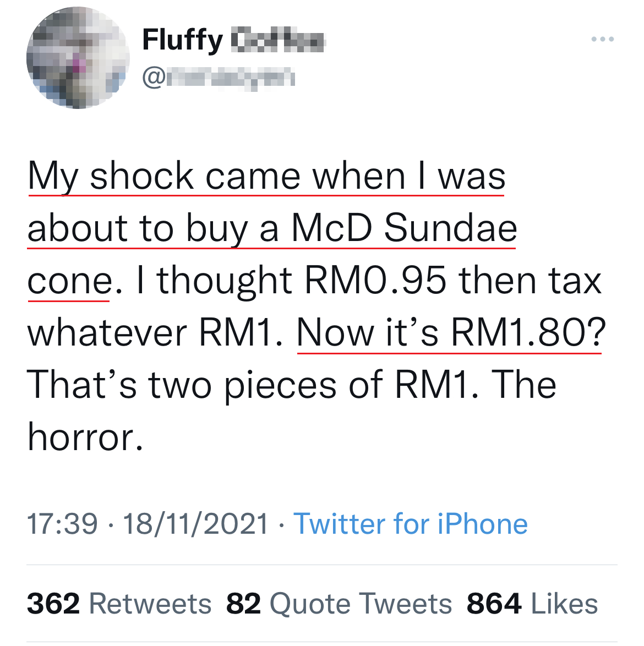Click the blurred @ username handle

coord(230,78)
